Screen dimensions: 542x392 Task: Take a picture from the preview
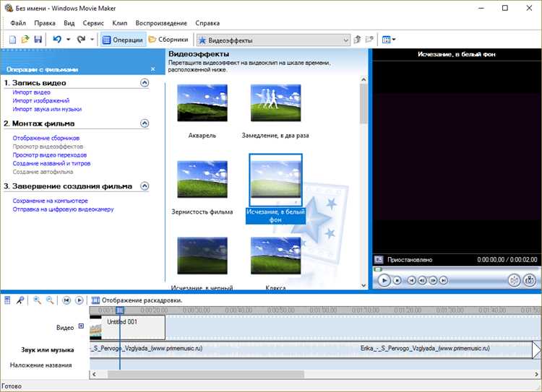(x=530, y=280)
